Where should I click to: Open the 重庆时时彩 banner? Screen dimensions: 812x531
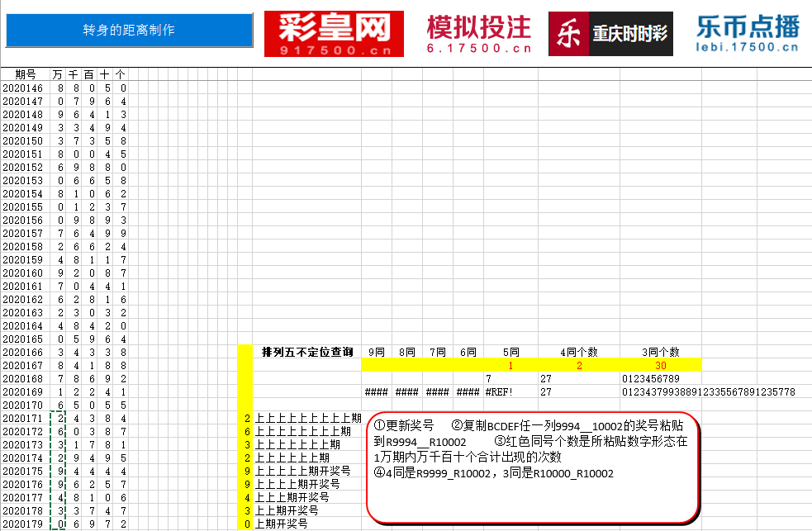click(x=610, y=34)
